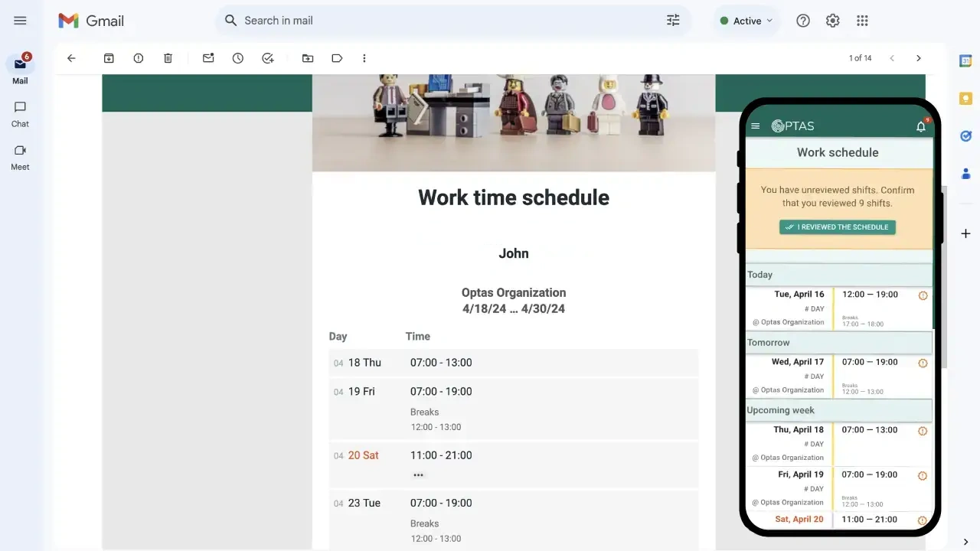Image resolution: width=980 pixels, height=551 pixels.
Task: Go to the older email arrow
Action: tap(919, 58)
